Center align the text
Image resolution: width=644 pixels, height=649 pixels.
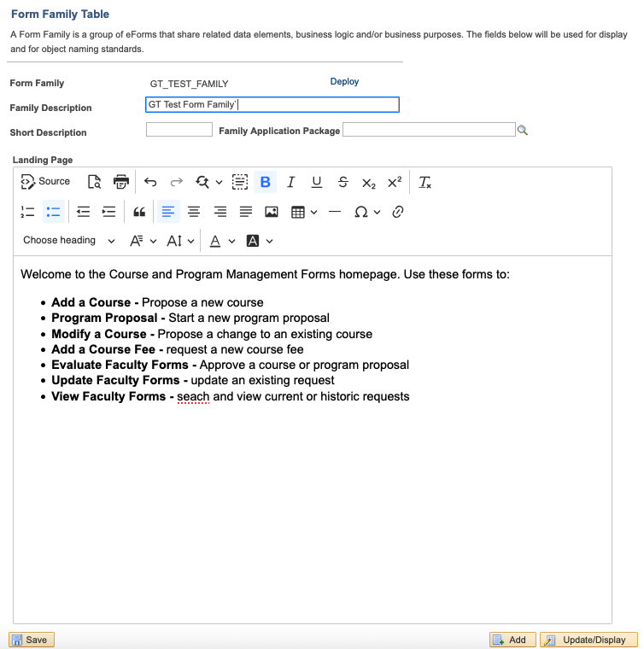tap(194, 212)
